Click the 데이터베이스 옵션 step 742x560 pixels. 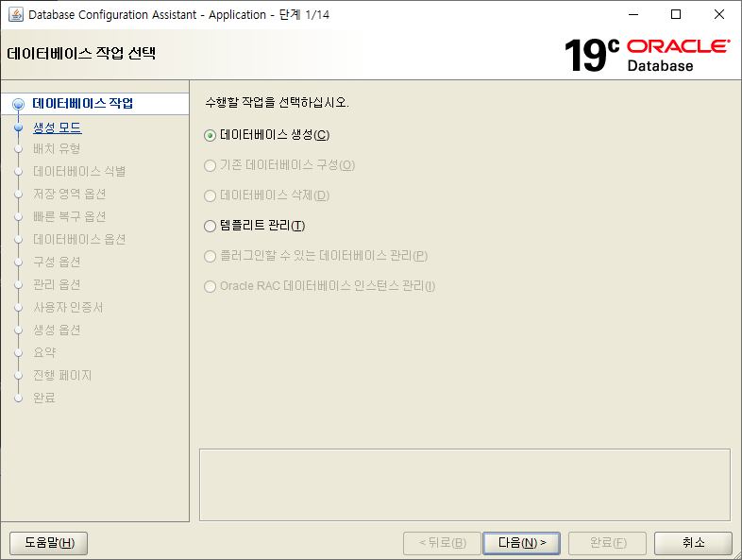coord(79,240)
